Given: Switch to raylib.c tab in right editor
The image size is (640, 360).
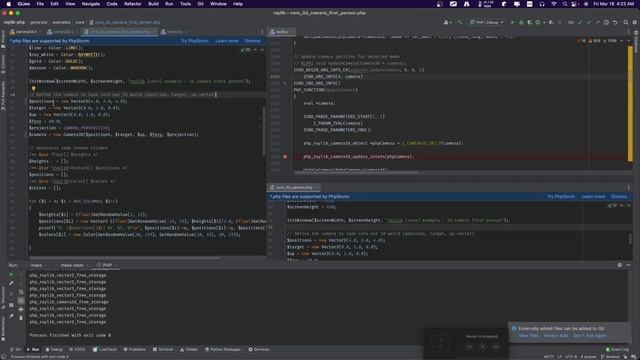Looking at the screenshot, I should pos(281,32).
